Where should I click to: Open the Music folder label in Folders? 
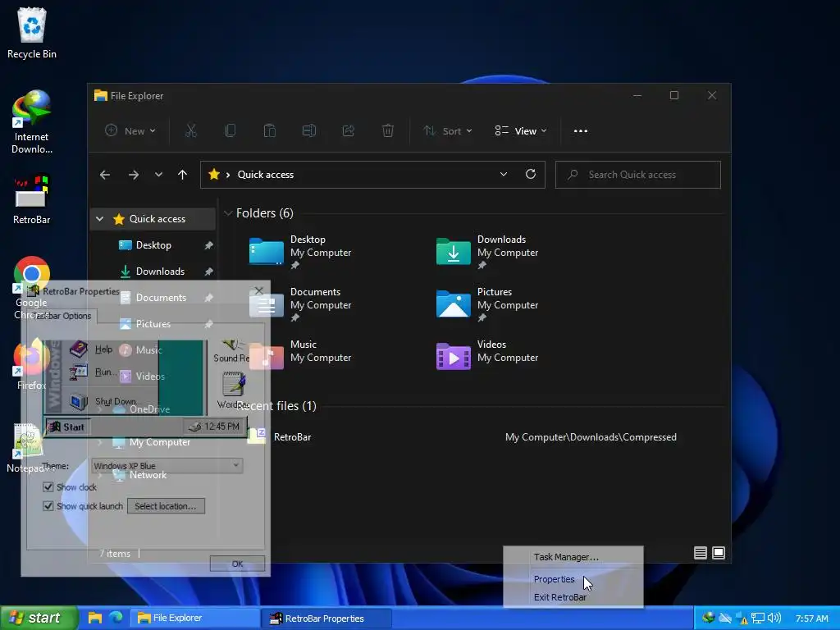[304, 344]
